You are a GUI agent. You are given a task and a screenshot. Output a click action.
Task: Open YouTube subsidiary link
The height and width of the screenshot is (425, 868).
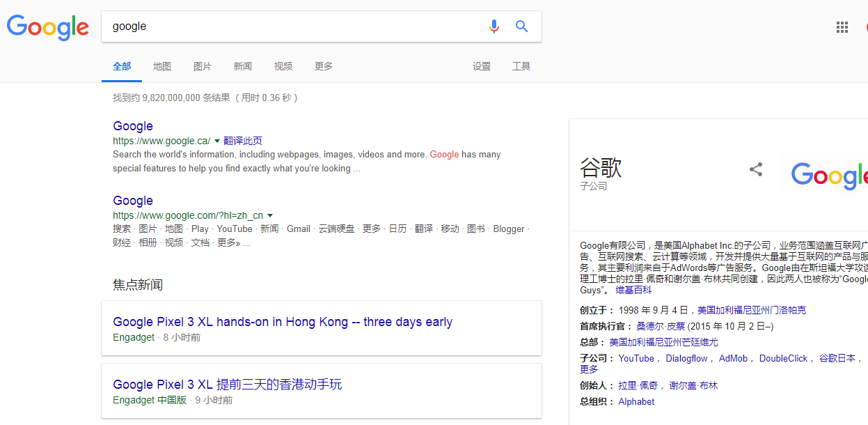tap(636, 358)
